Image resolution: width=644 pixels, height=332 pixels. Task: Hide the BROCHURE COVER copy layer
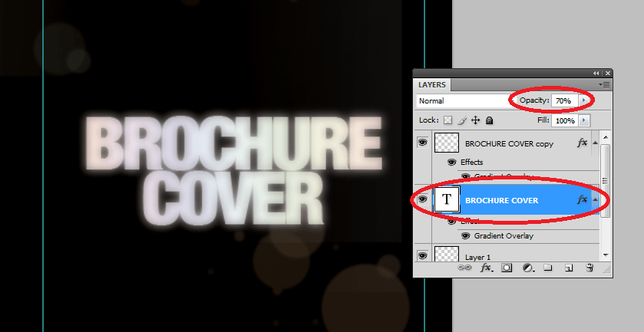(422, 143)
